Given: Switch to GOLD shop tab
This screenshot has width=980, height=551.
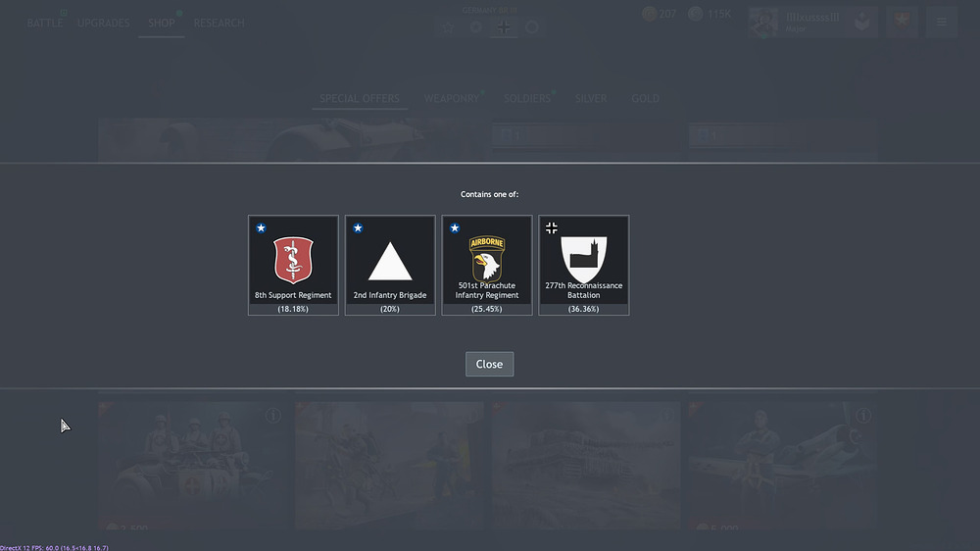Looking at the screenshot, I should [x=645, y=99].
